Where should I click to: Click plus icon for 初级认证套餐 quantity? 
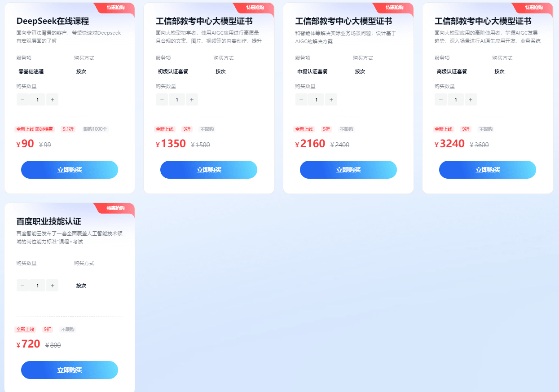192,100
